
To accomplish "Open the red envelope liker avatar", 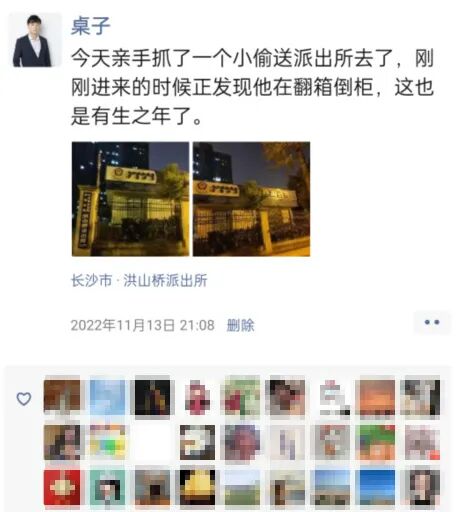I will 62,487.
